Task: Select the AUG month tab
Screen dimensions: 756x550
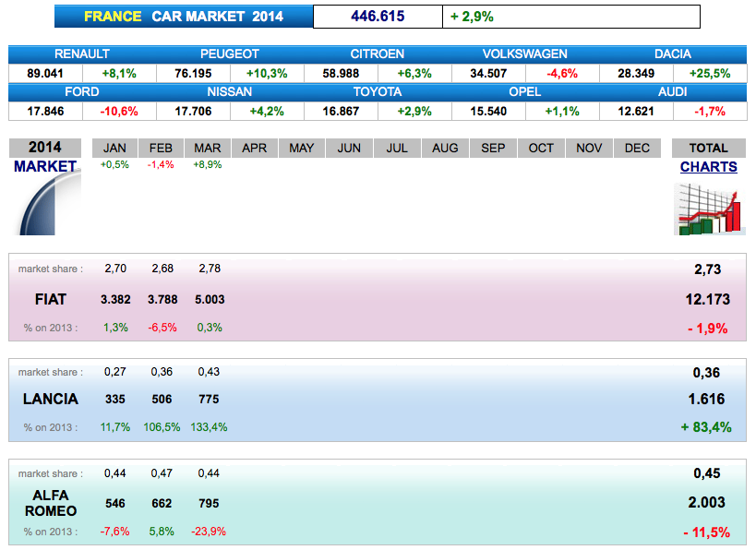Action: point(445,148)
